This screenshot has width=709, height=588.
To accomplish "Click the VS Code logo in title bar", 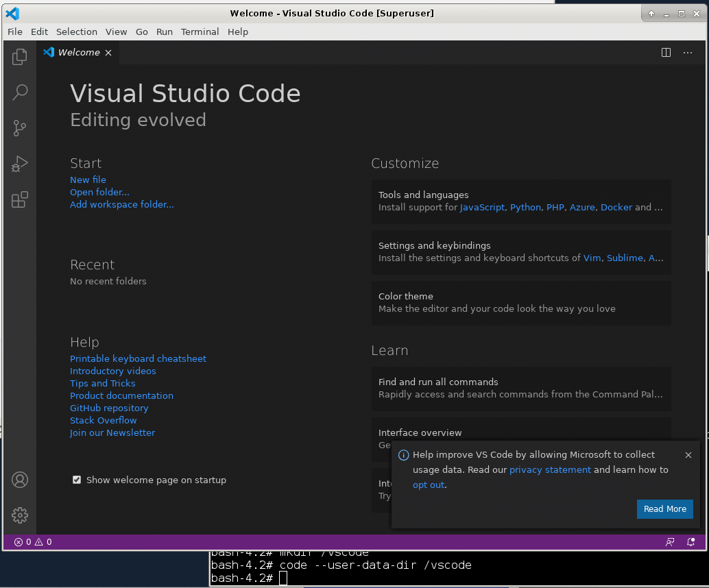I will point(12,14).
